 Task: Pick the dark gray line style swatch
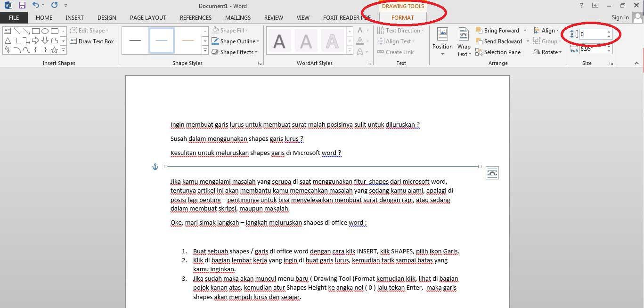135,41
